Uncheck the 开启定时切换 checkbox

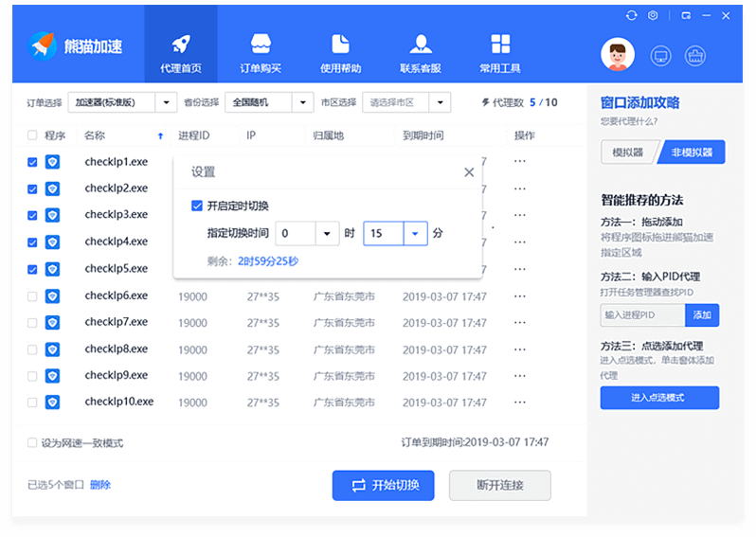pyautogui.click(x=197, y=206)
